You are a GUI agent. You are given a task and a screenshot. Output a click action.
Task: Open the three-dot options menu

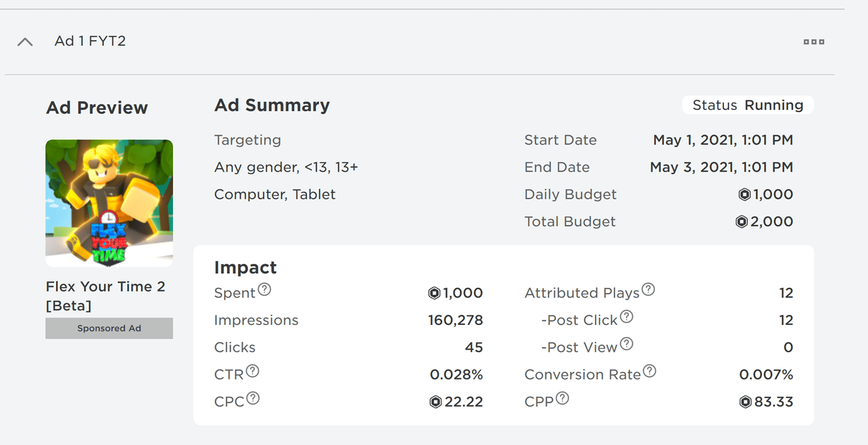click(x=814, y=42)
